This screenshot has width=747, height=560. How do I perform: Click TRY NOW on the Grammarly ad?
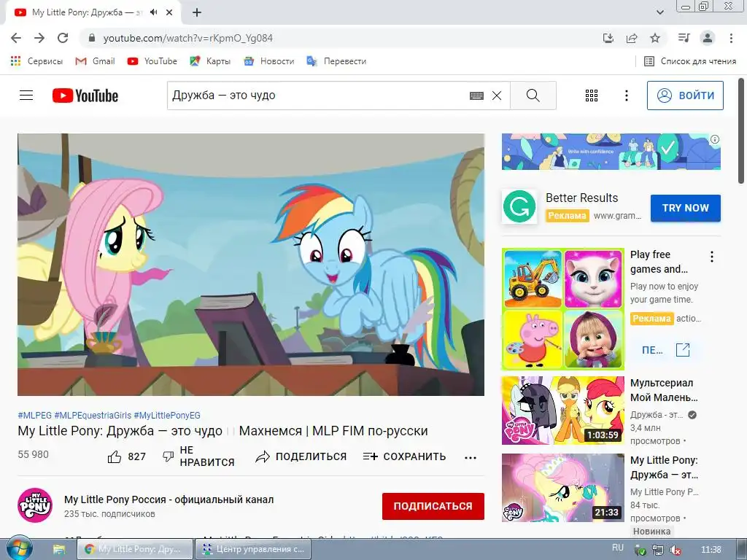point(686,208)
